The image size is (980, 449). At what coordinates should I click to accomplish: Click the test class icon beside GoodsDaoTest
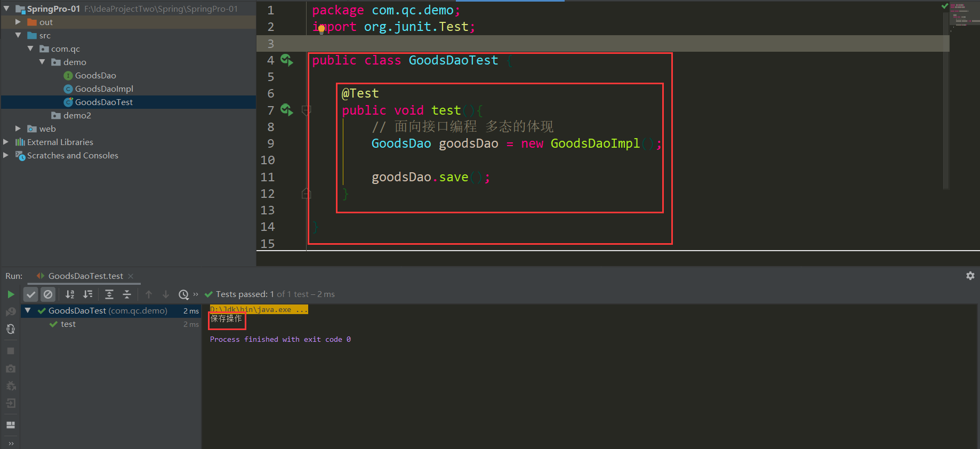[x=68, y=102]
